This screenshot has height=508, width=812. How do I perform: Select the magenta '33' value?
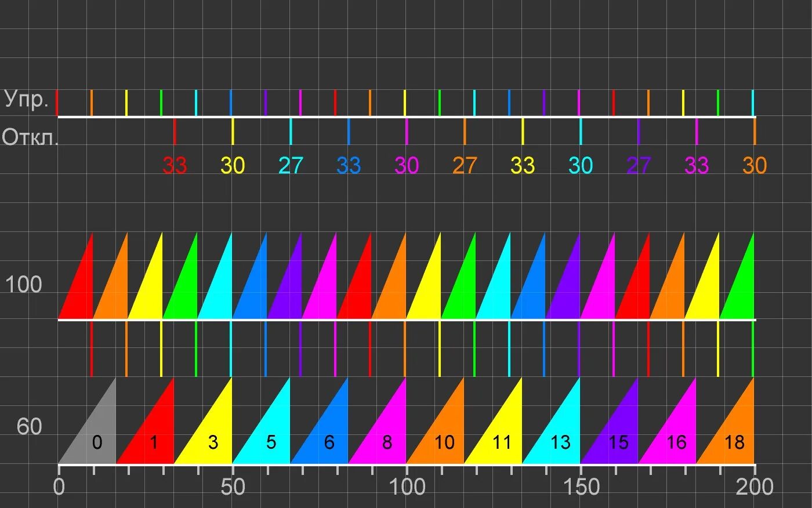coord(697,166)
